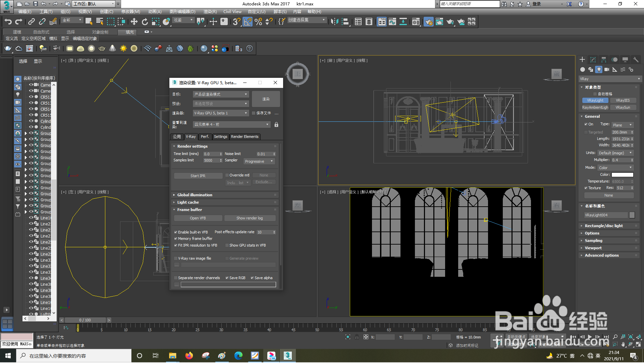Screen dimensions: 644x363
Task: Open File Explorer from taskbar
Action: pos(173,356)
